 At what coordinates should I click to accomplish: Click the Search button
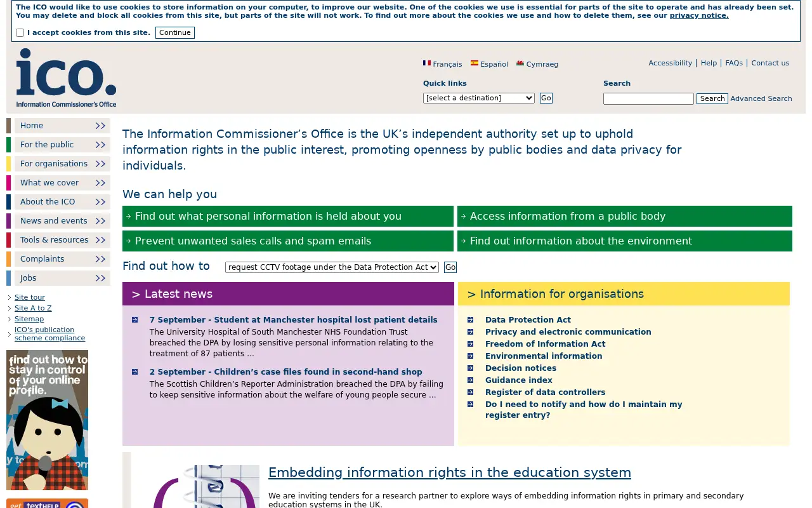point(712,98)
